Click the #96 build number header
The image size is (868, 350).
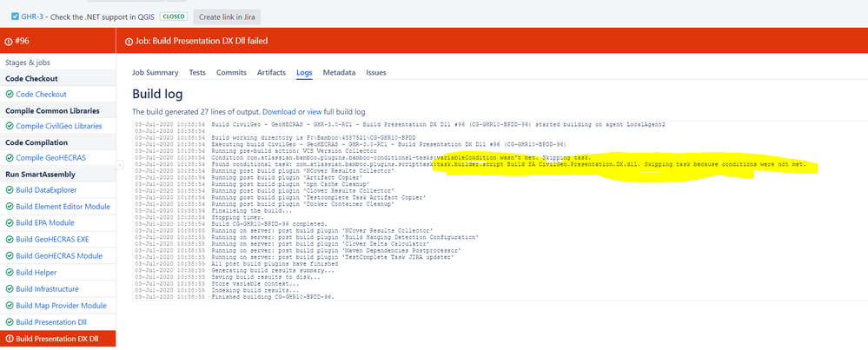(x=22, y=41)
